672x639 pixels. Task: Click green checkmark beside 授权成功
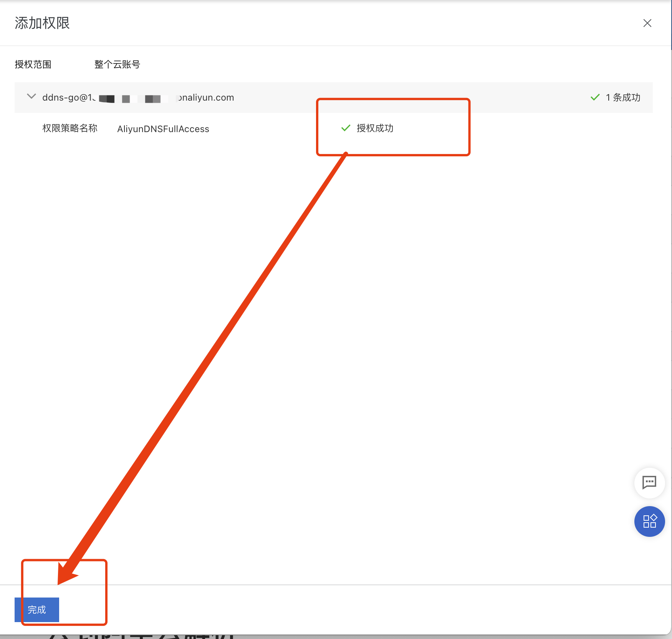click(346, 128)
